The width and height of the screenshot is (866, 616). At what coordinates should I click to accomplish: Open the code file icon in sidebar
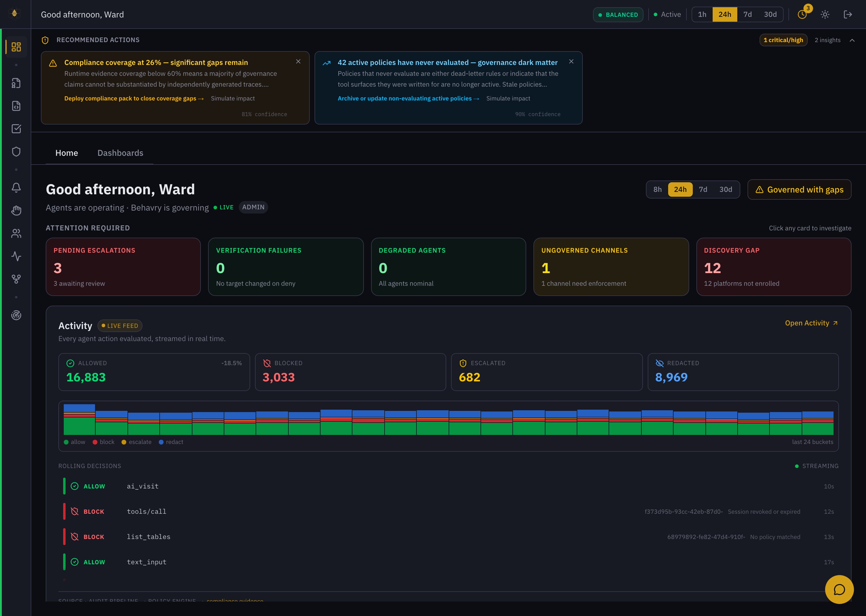click(x=16, y=106)
